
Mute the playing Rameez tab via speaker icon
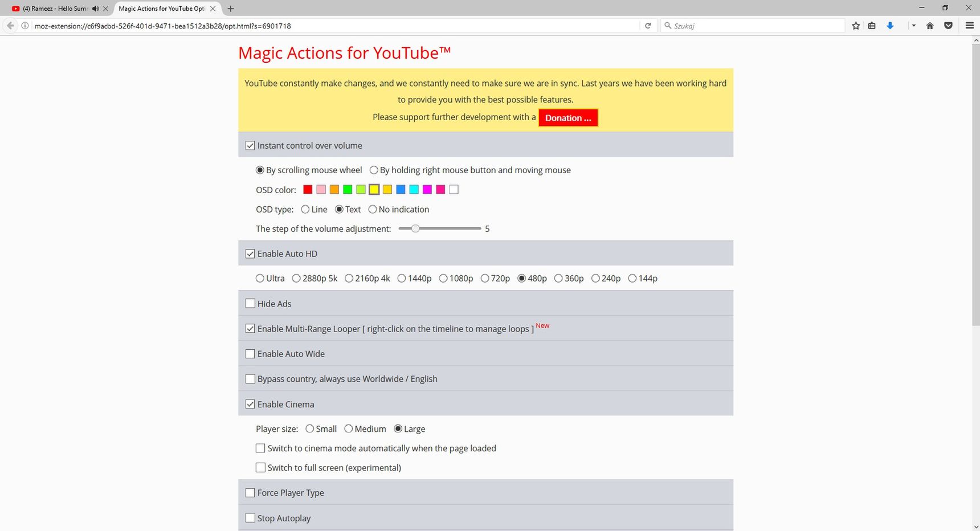(95, 9)
